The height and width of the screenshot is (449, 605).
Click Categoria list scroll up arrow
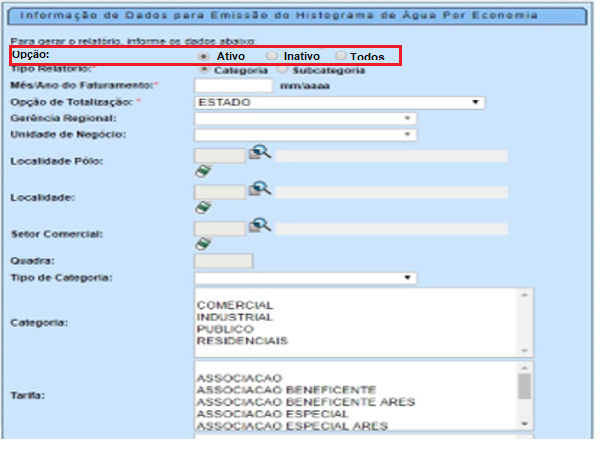[524, 295]
